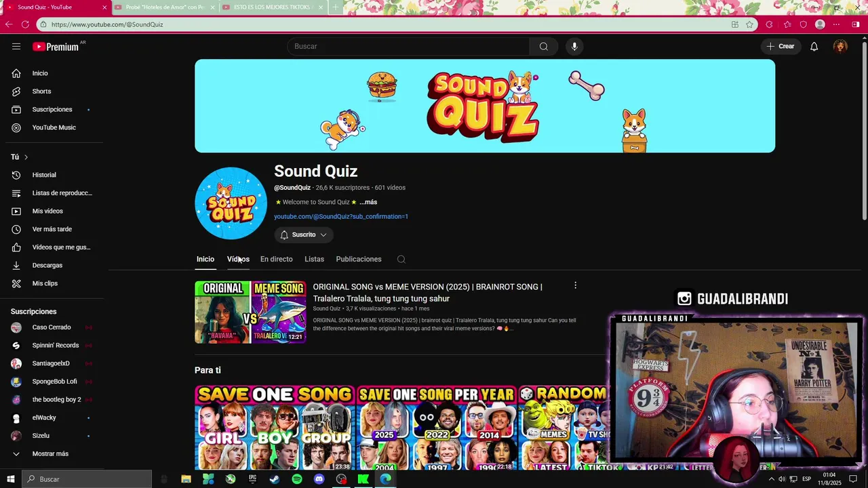Play the ORIGINAL vs MEME SONG thumbnail
Image resolution: width=868 pixels, height=488 pixels.
click(x=250, y=312)
